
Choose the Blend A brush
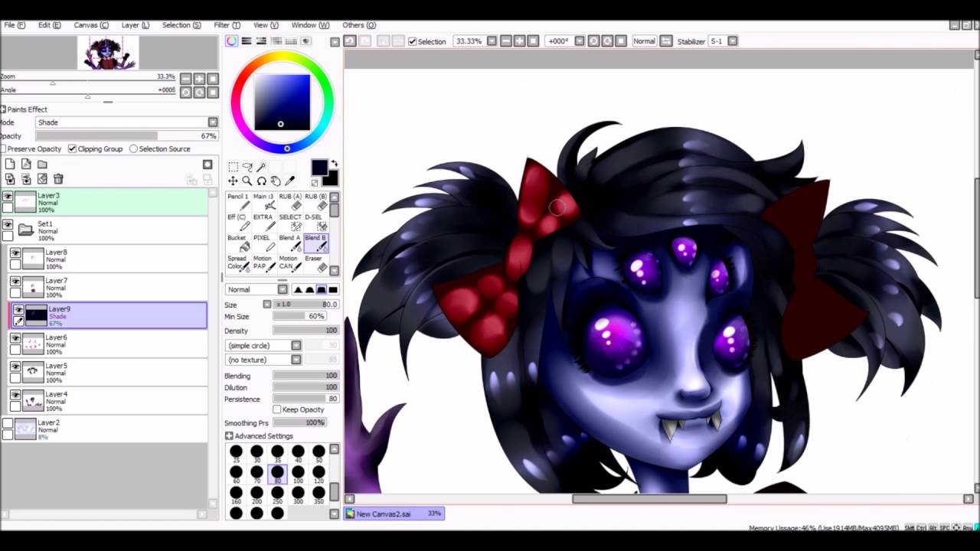pyautogui.click(x=289, y=243)
